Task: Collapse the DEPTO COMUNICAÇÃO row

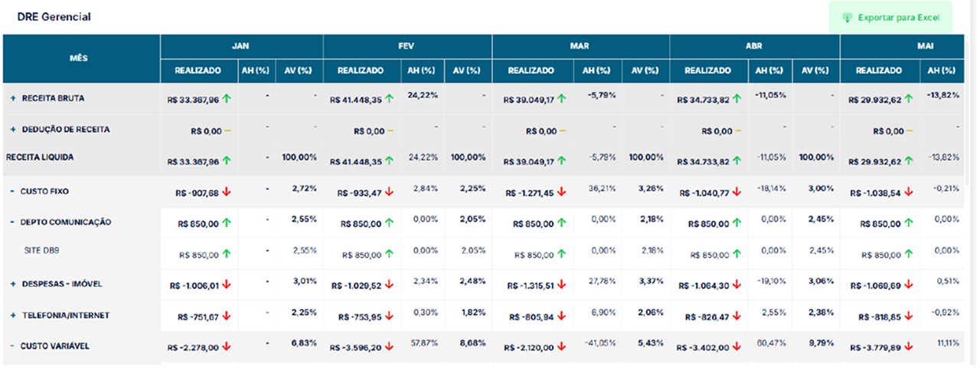Action: coord(12,222)
